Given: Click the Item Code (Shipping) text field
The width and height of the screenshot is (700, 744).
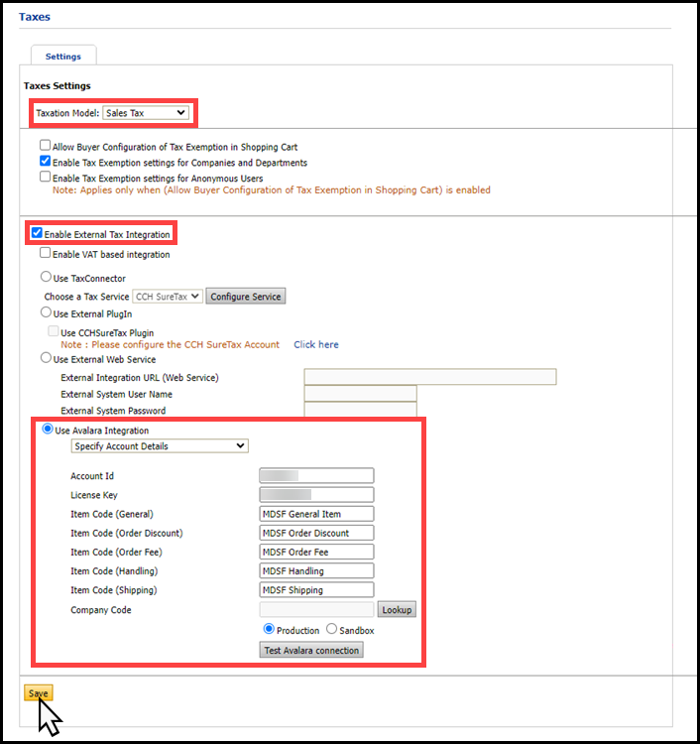Looking at the screenshot, I should click(x=316, y=589).
